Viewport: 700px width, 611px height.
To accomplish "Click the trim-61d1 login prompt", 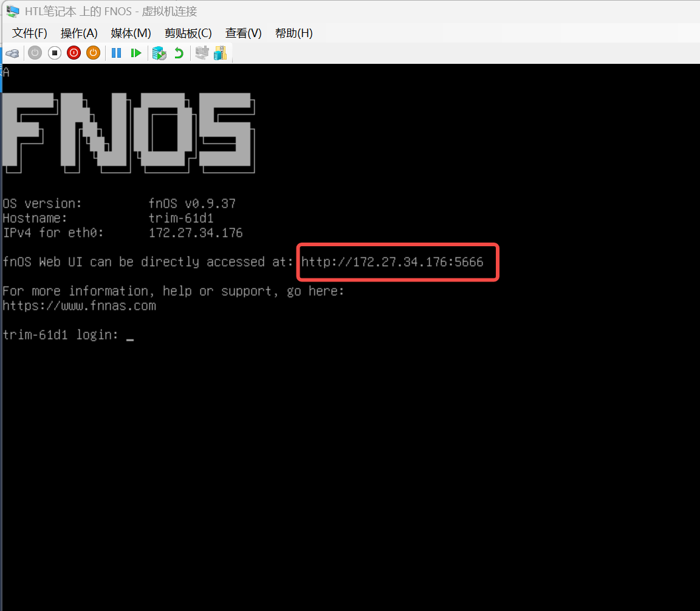I will (x=60, y=335).
